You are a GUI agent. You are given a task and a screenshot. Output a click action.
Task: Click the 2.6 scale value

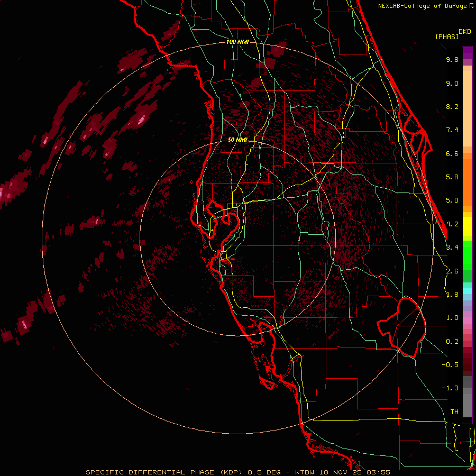click(452, 271)
